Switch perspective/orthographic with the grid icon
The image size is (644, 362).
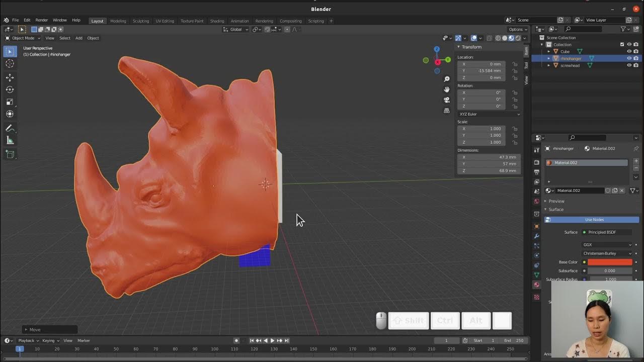(446, 111)
